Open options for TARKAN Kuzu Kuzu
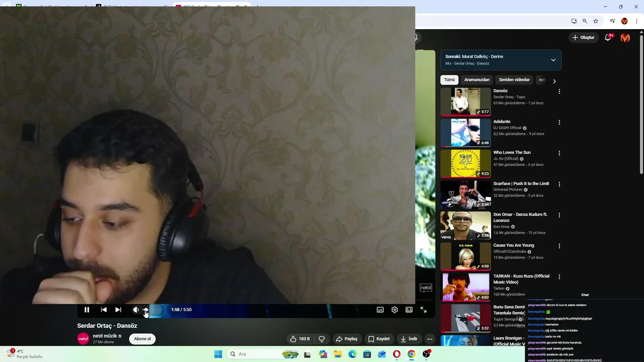Screen dimensions: 644x362 pos(559,277)
